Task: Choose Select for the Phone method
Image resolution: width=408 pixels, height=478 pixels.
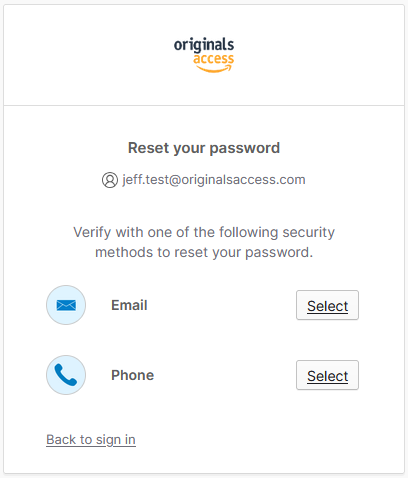Action: pyautogui.click(x=327, y=375)
